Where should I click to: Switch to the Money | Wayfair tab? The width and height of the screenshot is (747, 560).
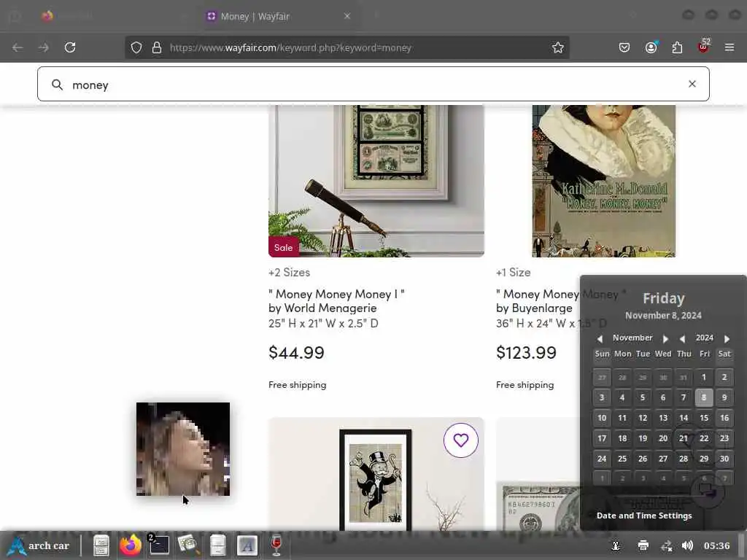280,16
